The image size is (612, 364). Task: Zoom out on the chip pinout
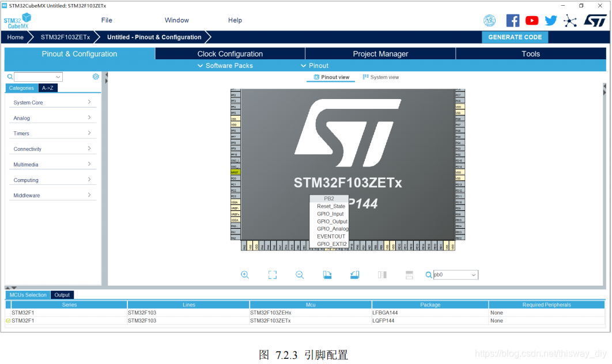[299, 275]
